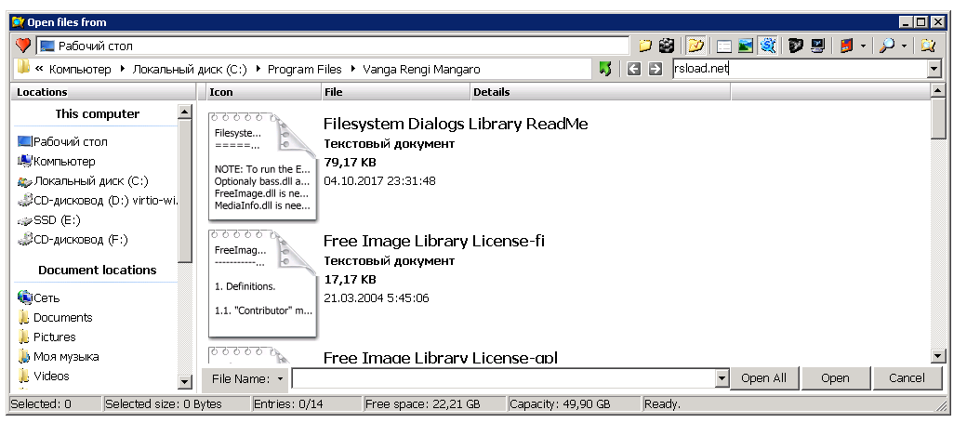Click the file list scrollbar down arrow
980x436 pixels.
938,356
